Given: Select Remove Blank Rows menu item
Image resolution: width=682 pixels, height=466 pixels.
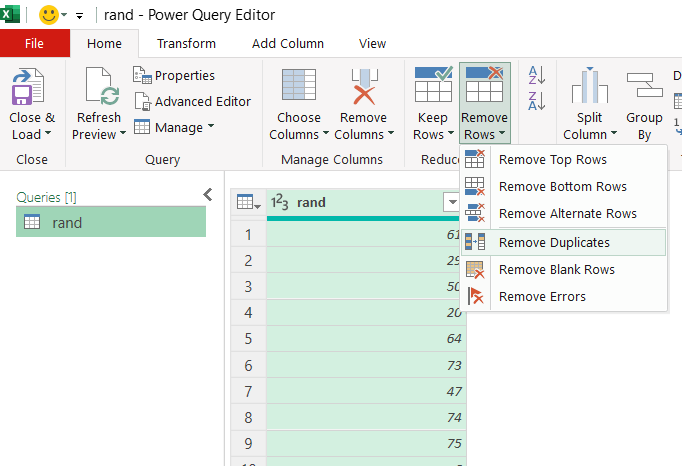Looking at the screenshot, I should click(556, 269).
